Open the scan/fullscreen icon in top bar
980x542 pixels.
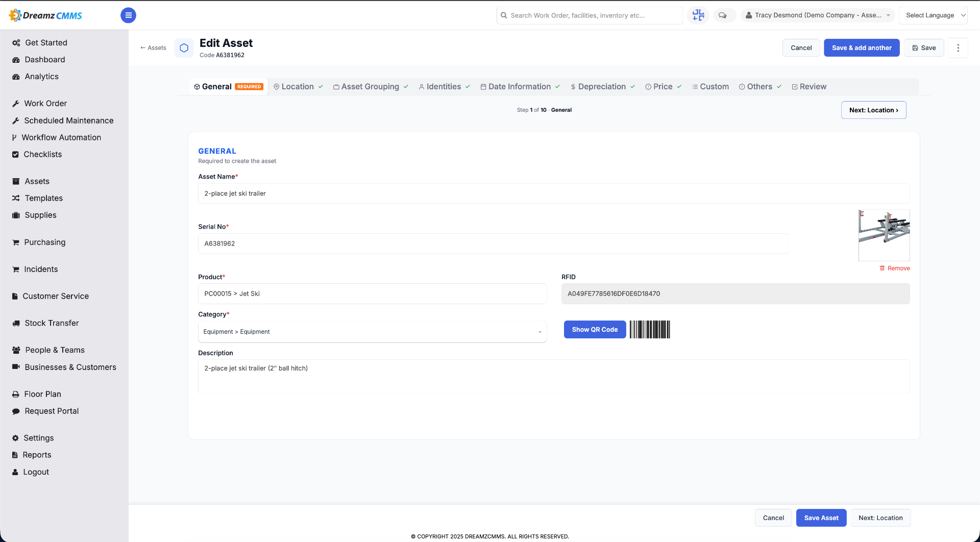pos(698,15)
